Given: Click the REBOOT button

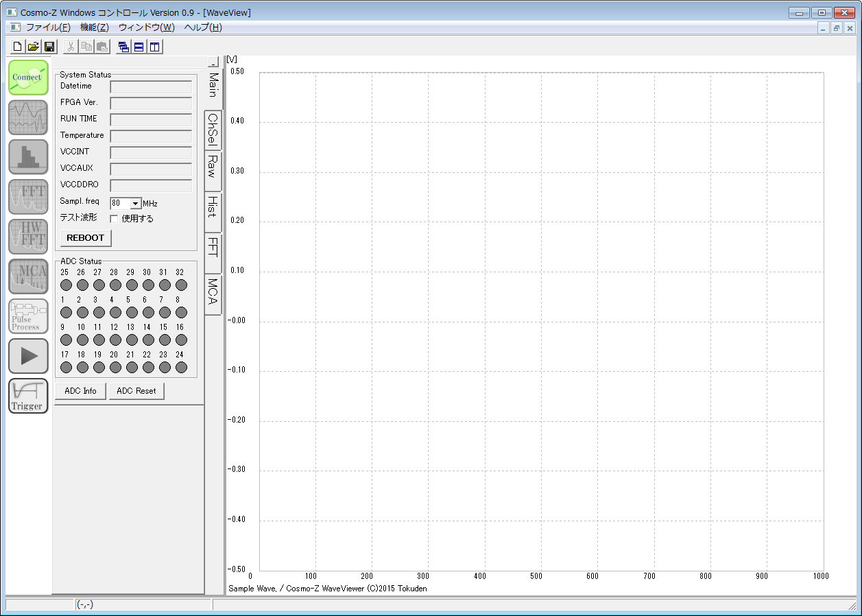Looking at the screenshot, I should pos(86,238).
